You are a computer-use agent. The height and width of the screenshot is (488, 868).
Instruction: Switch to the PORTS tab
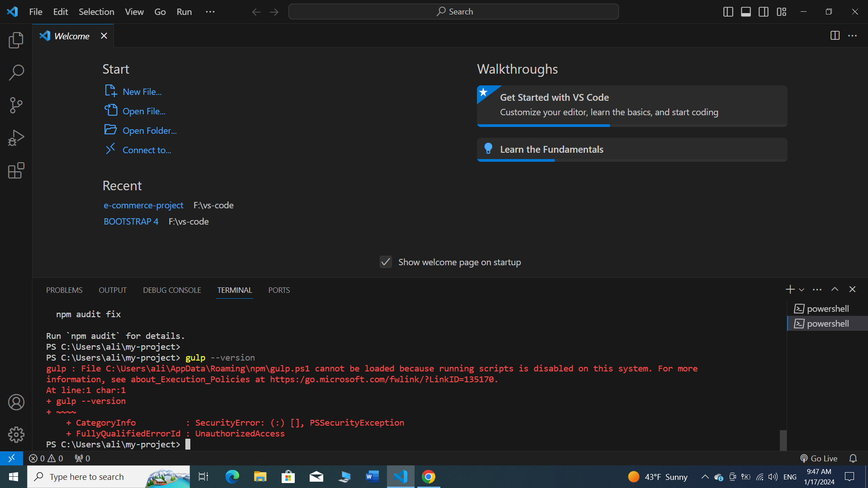pyautogui.click(x=279, y=290)
